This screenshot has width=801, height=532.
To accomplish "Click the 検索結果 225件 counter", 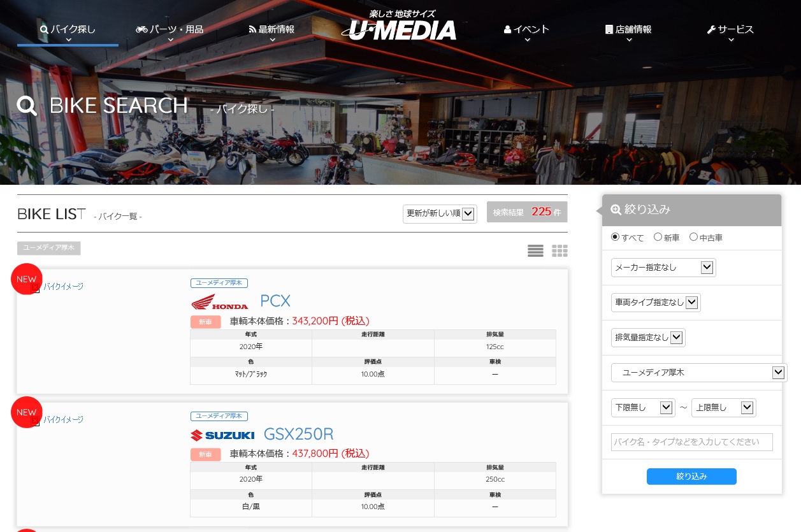I will [x=527, y=212].
